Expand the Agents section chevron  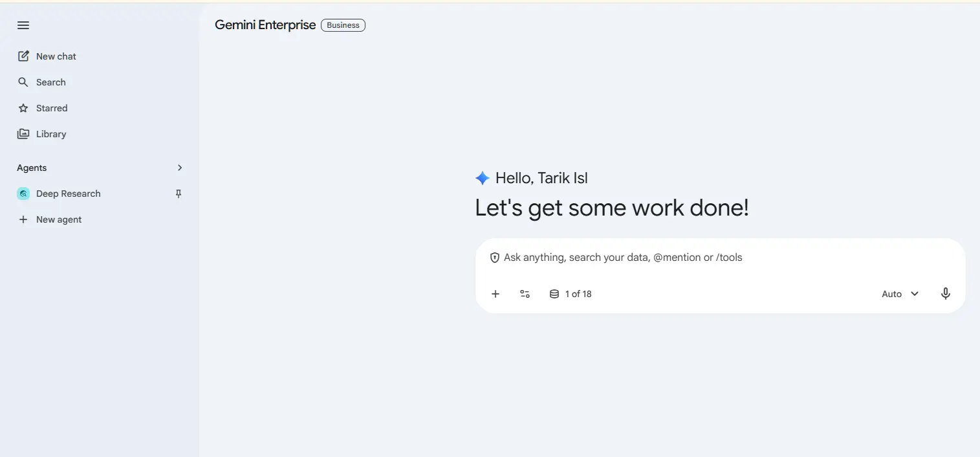tap(180, 168)
